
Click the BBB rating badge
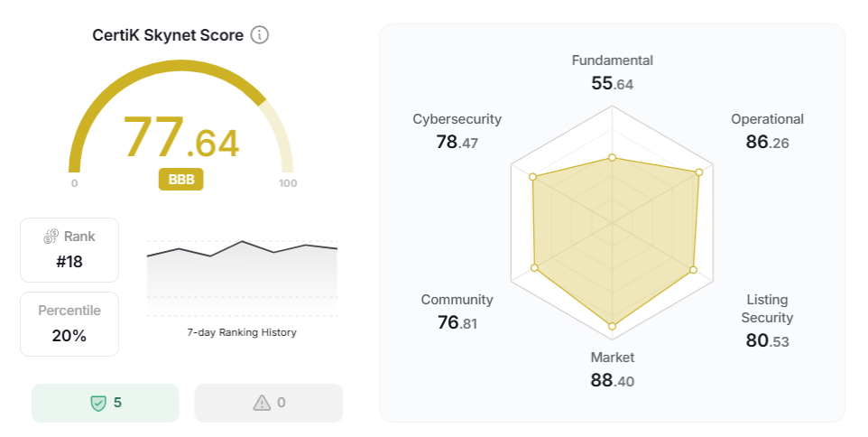[x=181, y=179]
